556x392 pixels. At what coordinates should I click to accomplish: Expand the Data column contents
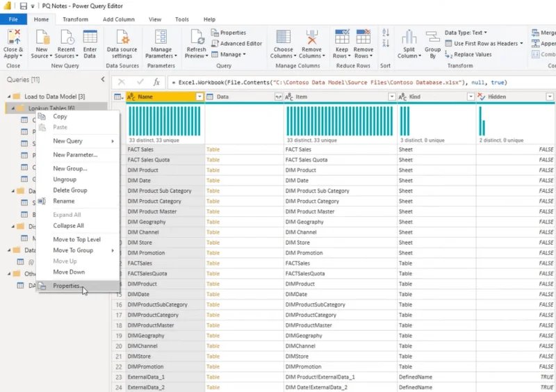279,97
